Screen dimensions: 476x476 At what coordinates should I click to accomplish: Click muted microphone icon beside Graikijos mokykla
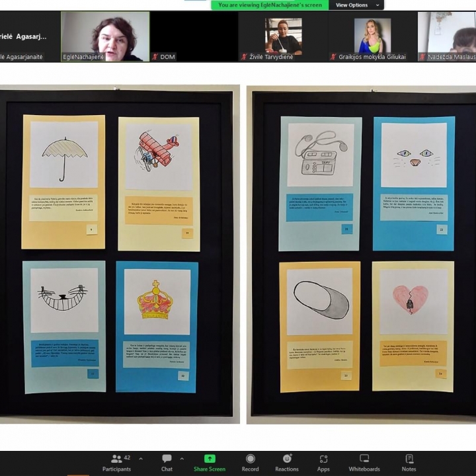click(333, 57)
